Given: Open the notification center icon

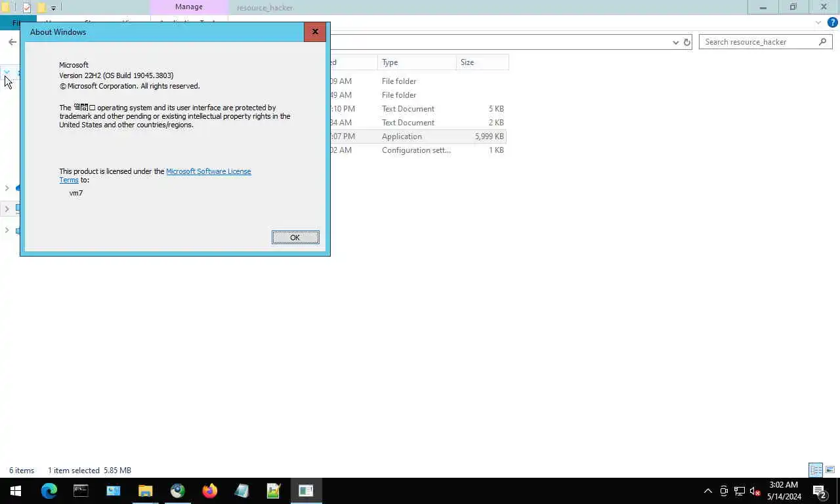Looking at the screenshot, I should tap(819, 491).
